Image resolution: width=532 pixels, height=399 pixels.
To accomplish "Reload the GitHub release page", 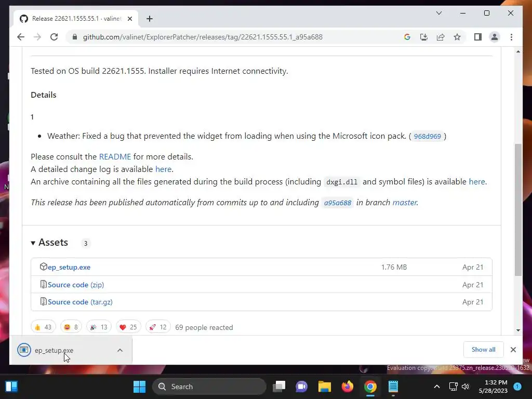I will pos(54,37).
